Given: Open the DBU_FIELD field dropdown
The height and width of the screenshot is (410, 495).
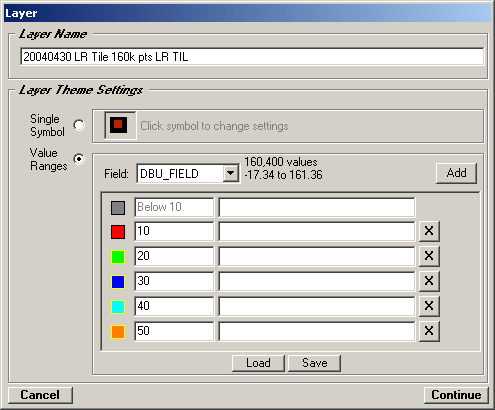Looking at the screenshot, I should pos(231,173).
